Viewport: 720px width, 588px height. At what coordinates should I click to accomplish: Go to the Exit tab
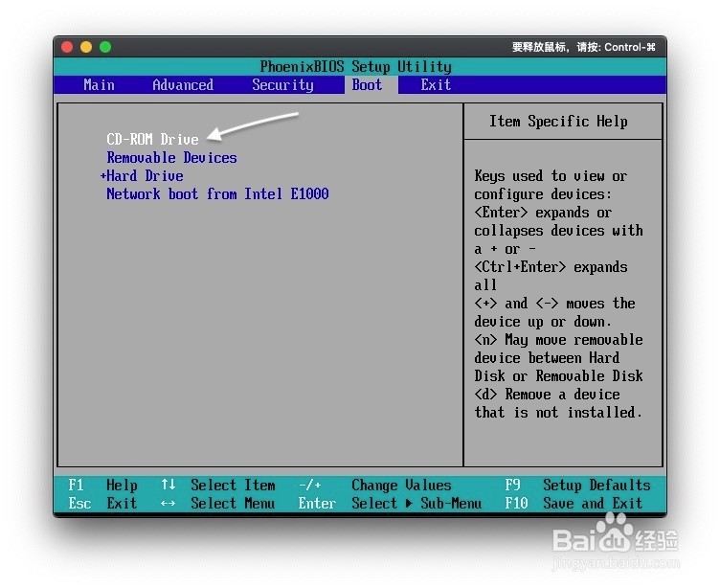[x=436, y=85]
